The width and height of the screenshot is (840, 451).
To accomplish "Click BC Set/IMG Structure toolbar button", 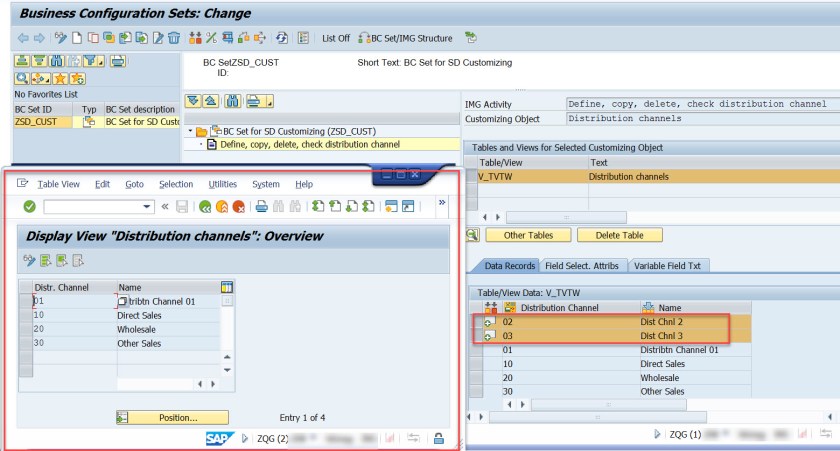I will [x=406, y=39].
